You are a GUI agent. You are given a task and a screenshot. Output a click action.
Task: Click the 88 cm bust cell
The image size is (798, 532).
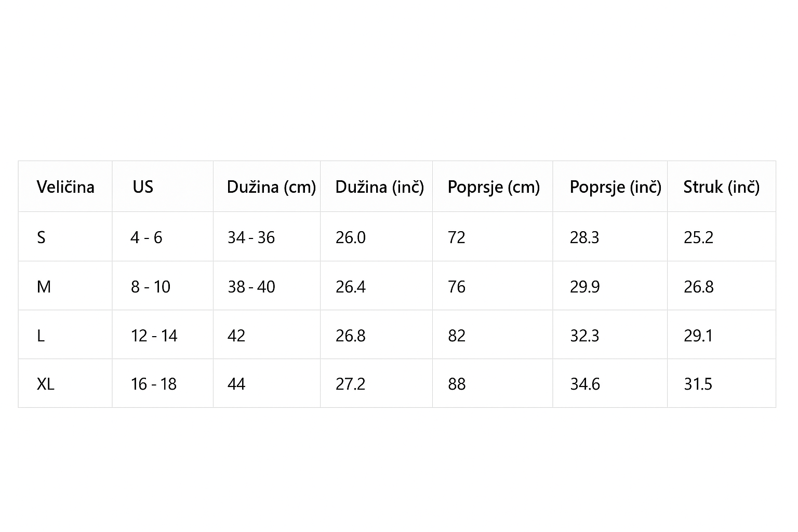[457, 384]
